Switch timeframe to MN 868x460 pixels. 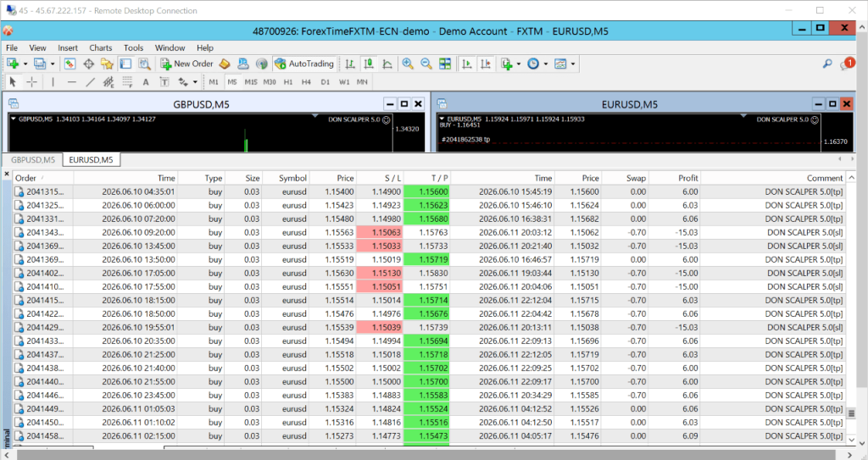click(x=362, y=82)
